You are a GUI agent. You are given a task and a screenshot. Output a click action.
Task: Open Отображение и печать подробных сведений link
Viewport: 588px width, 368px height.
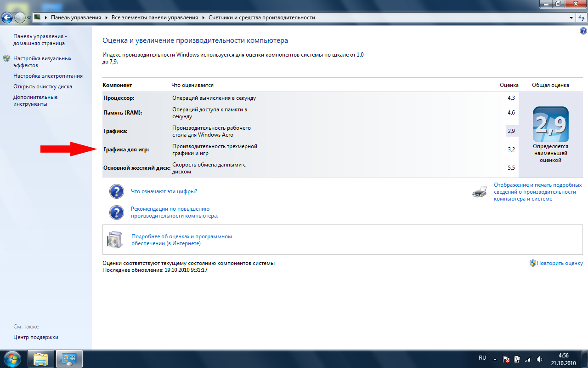point(537,192)
